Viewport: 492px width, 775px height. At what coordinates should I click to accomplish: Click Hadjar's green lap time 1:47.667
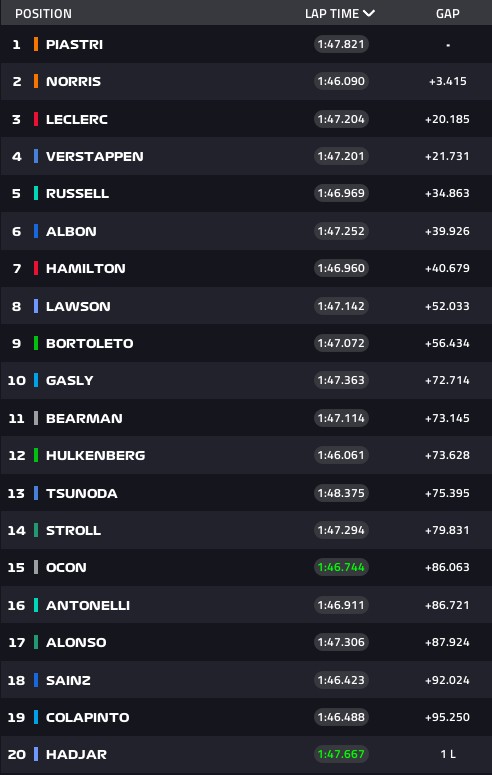(x=341, y=754)
